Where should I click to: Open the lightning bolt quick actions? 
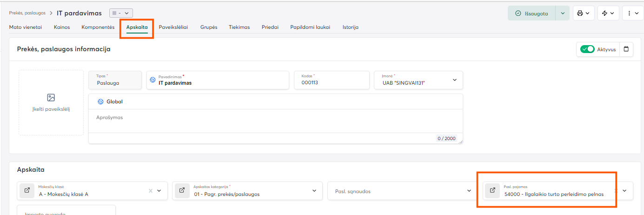tap(608, 13)
